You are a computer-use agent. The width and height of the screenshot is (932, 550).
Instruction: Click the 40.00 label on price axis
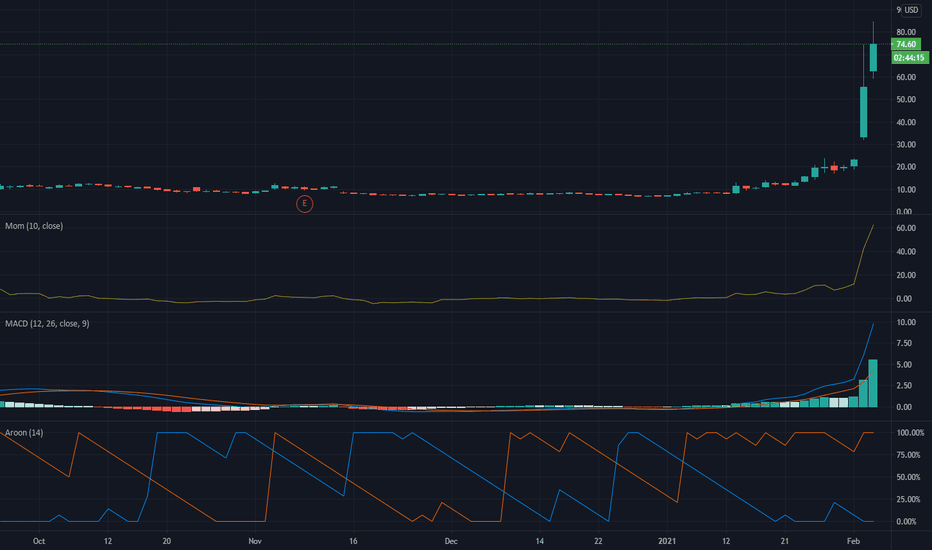[906, 122]
